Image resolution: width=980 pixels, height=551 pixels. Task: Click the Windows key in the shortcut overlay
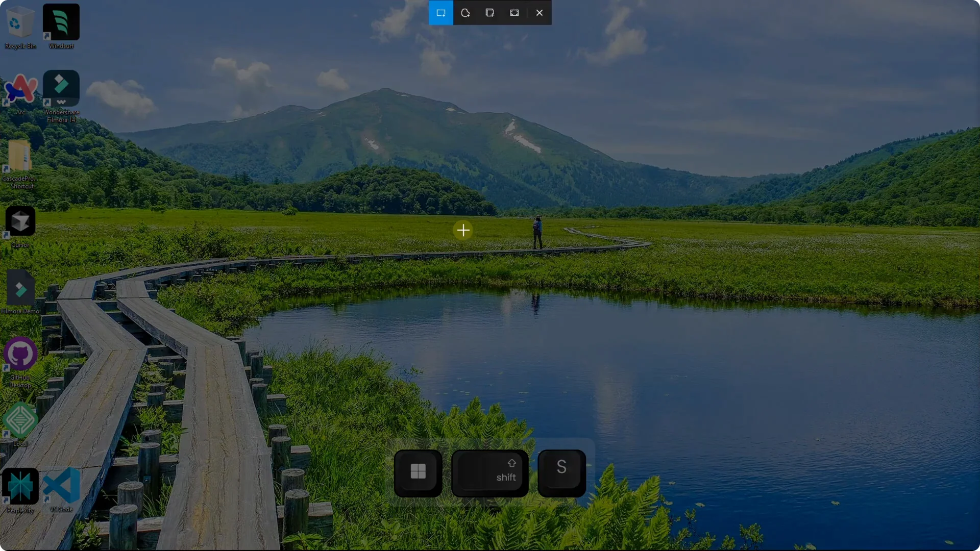click(418, 472)
